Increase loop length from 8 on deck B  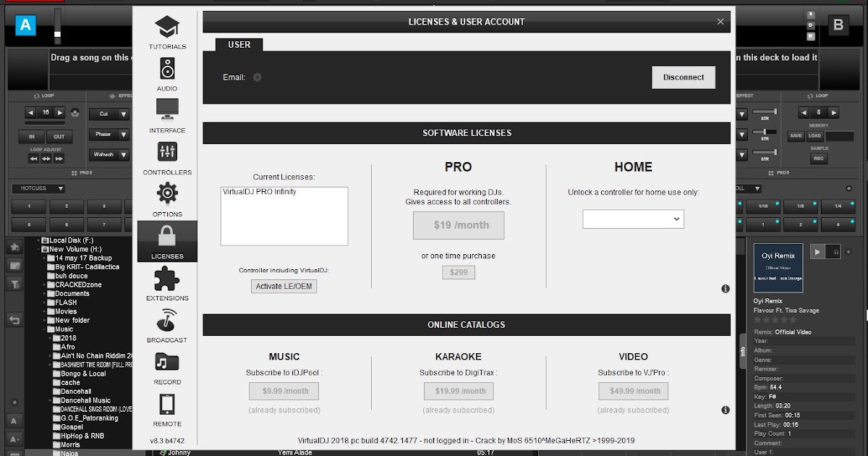[x=835, y=113]
